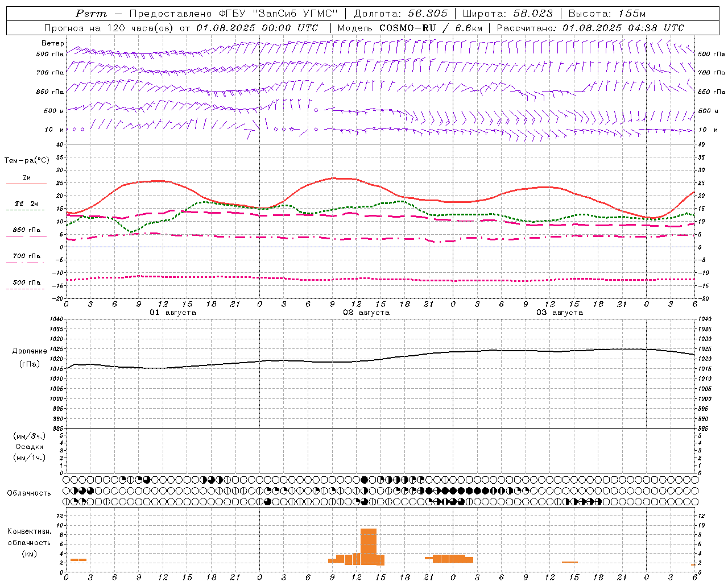Image resolution: width=728 pixels, height=582 pixels.
Task: Click the tallest orange convective cloud bar
Action: pos(369,546)
